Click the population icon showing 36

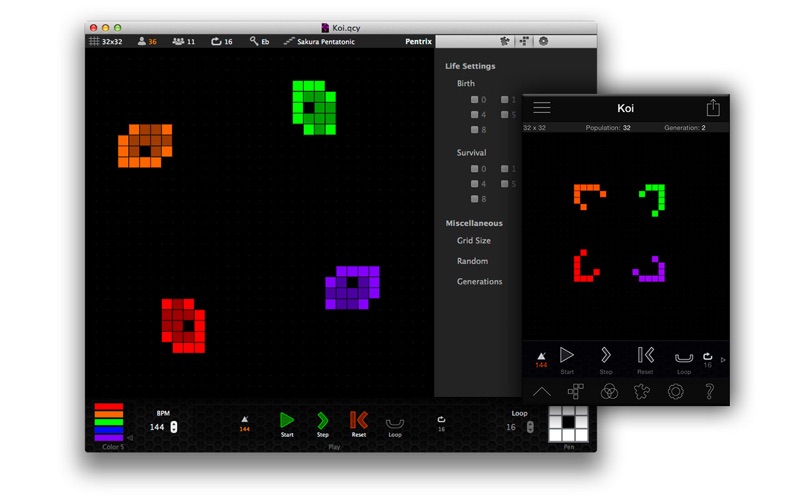coord(141,41)
